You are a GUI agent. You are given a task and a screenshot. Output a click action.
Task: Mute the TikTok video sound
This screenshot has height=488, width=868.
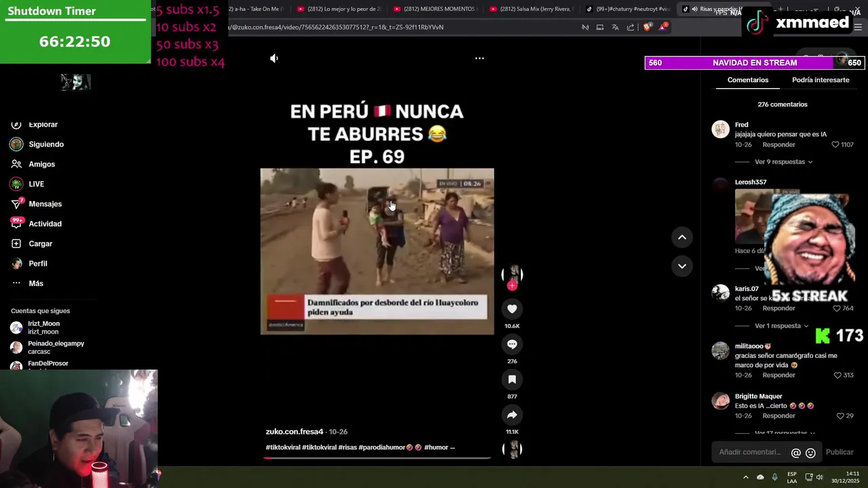point(274,58)
